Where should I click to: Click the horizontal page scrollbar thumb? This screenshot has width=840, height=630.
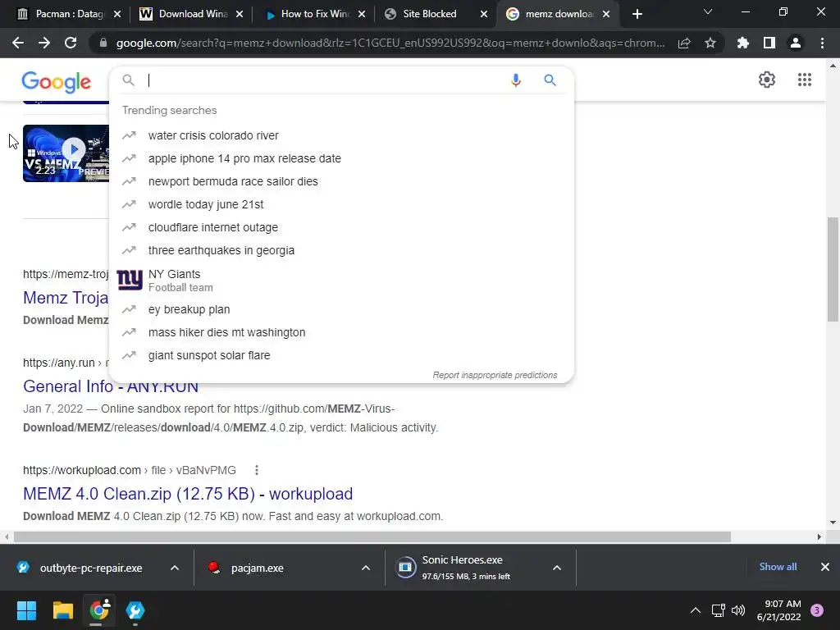[372, 536]
